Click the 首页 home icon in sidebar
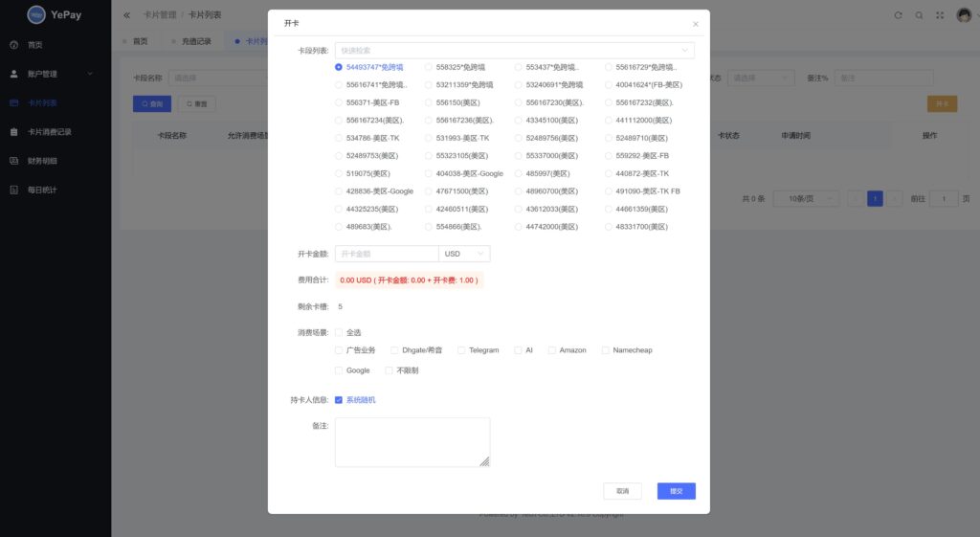 coord(13,45)
